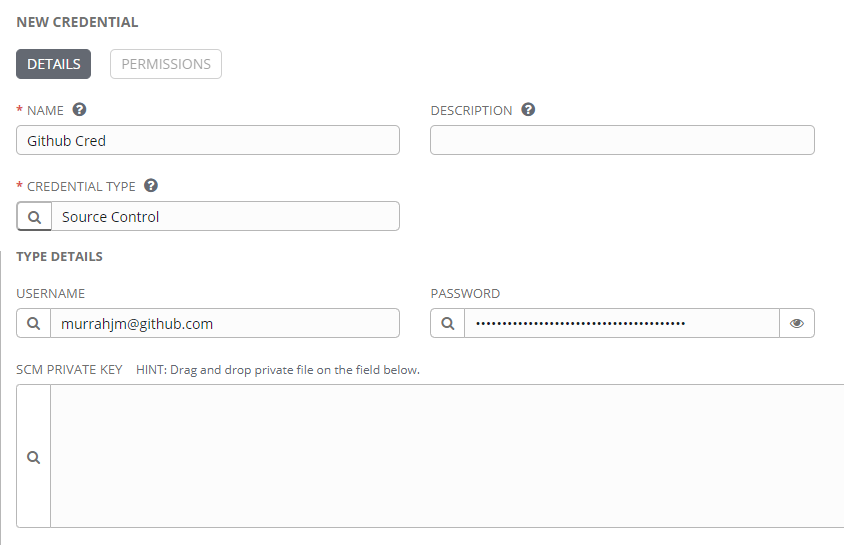
Task: Click the PASSWORD field search icon
Action: tap(447, 323)
